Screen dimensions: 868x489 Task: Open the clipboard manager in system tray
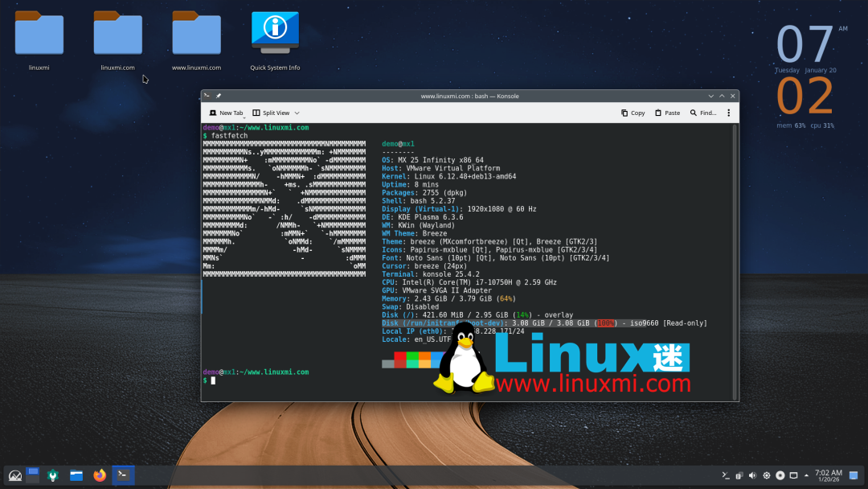[738, 475]
